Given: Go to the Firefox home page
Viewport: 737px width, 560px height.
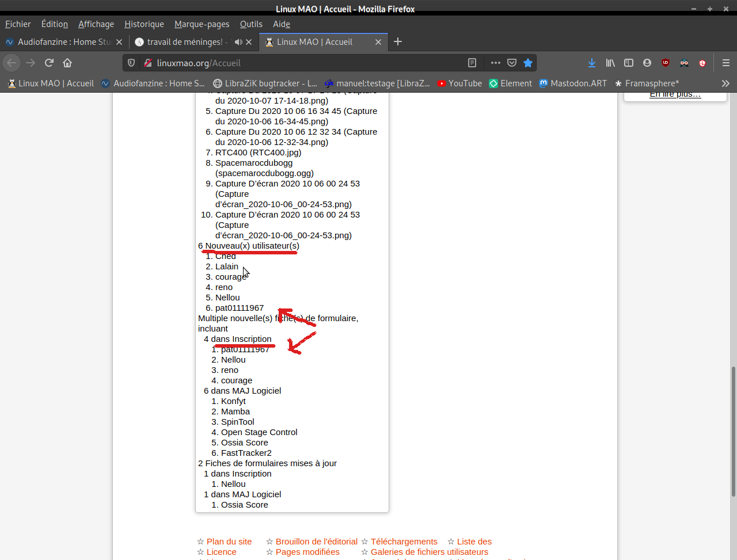Looking at the screenshot, I should (67, 63).
